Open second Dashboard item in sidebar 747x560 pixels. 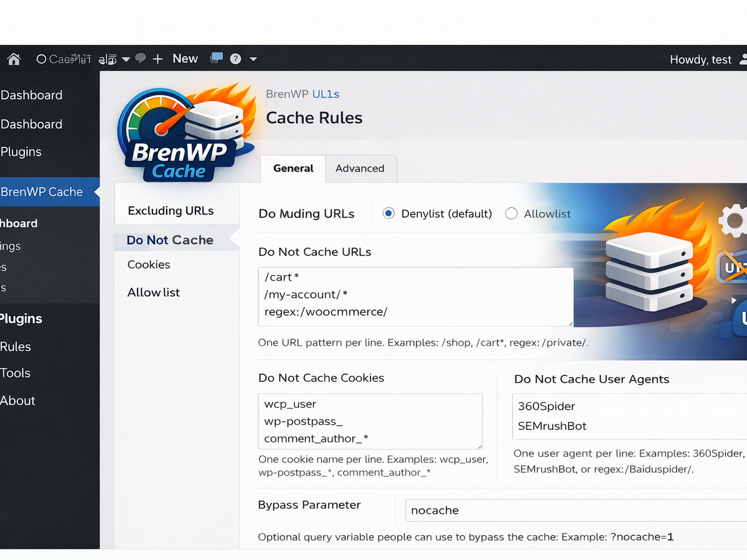[32, 124]
